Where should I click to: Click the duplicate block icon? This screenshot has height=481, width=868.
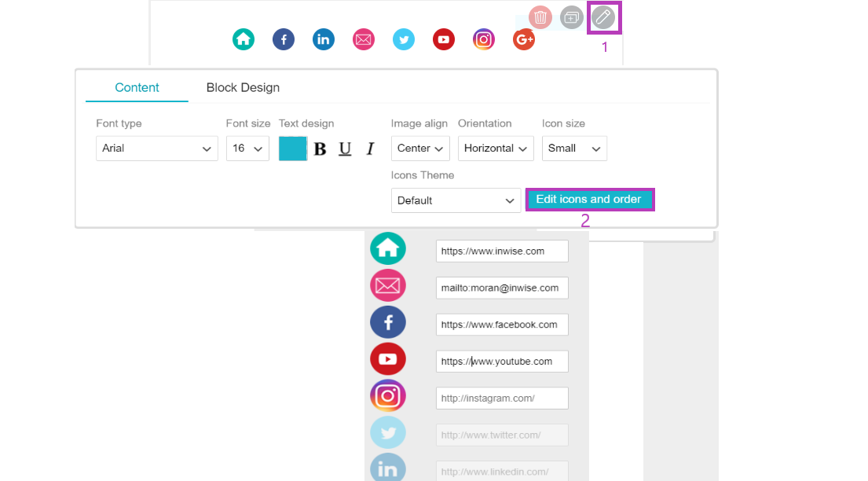coord(571,17)
